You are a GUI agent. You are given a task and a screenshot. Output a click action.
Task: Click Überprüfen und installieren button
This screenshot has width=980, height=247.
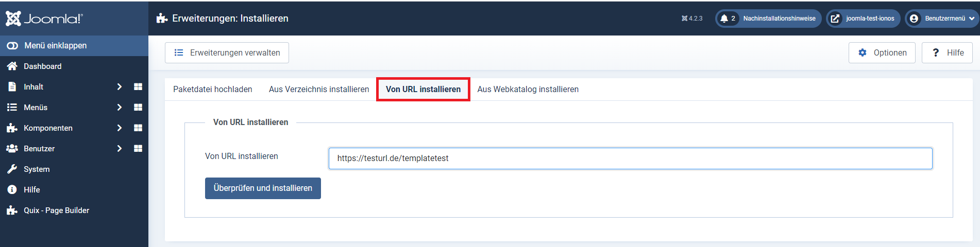(263, 188)
